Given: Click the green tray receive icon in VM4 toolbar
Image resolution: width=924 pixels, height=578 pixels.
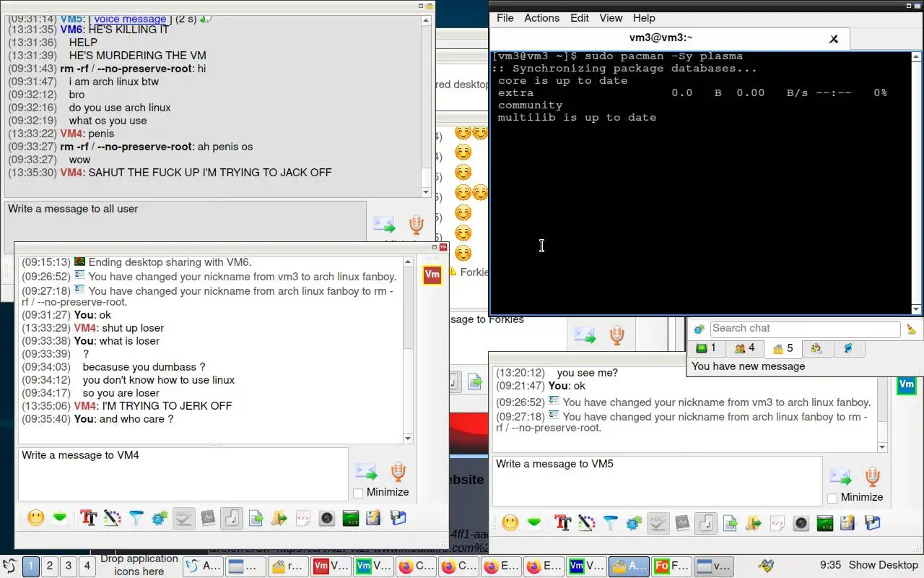Looking at the screenshot, I should point(61,518).
